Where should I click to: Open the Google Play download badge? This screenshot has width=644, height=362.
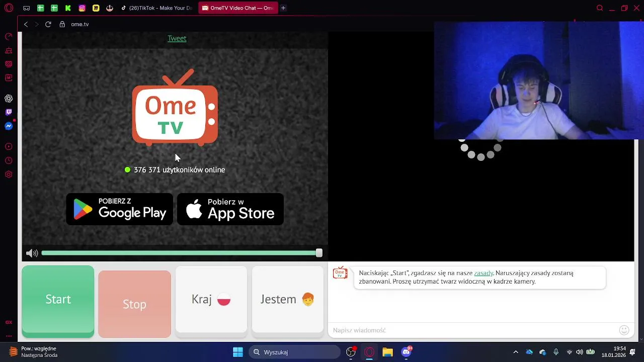120,209
